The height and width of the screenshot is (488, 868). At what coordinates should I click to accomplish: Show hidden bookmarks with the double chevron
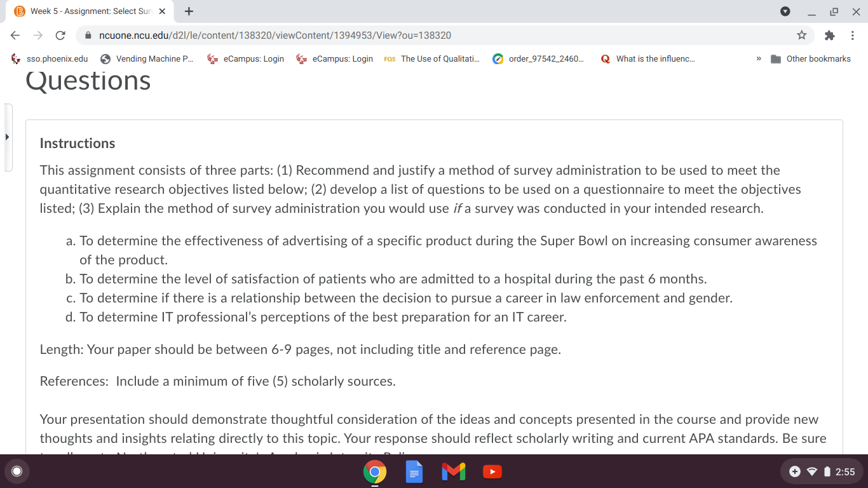click(758, 59)
